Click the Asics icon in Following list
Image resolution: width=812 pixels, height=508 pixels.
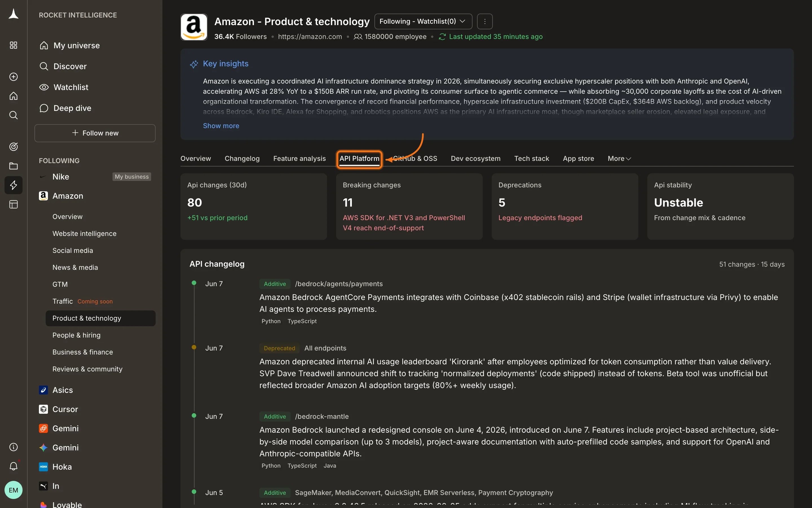(43, 390)
